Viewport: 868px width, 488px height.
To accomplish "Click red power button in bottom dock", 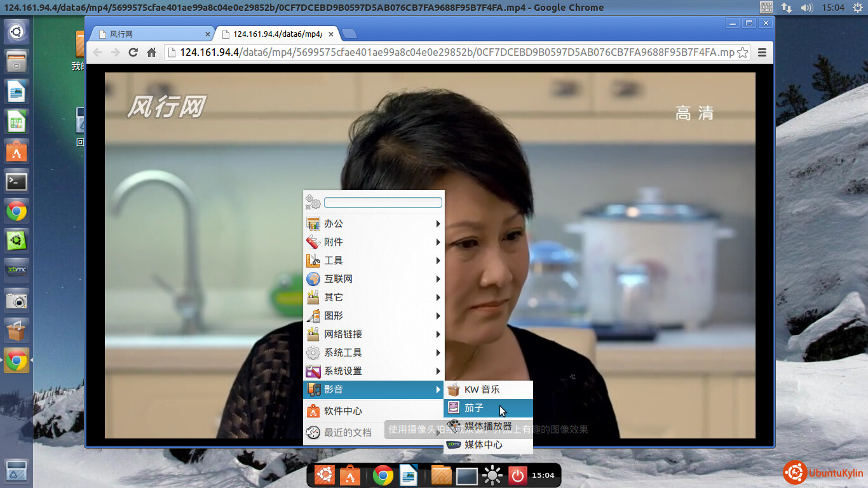I will click(x=517, y=475).
